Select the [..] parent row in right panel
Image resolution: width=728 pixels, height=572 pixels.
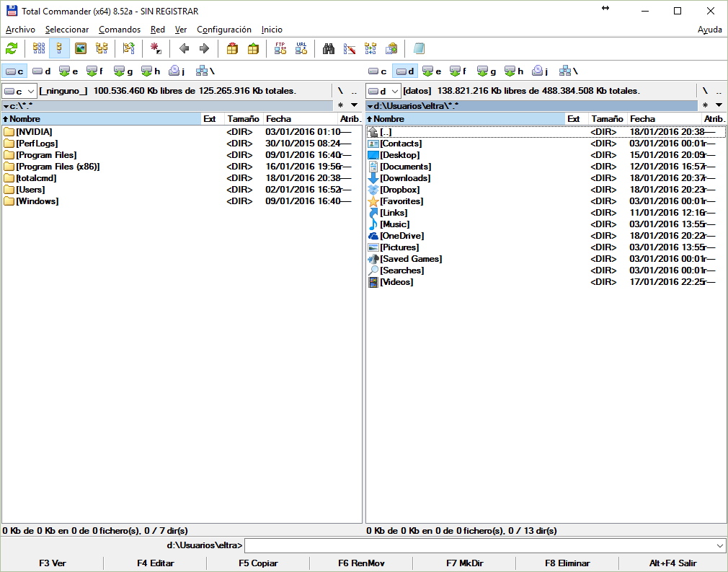pos(546,132)
